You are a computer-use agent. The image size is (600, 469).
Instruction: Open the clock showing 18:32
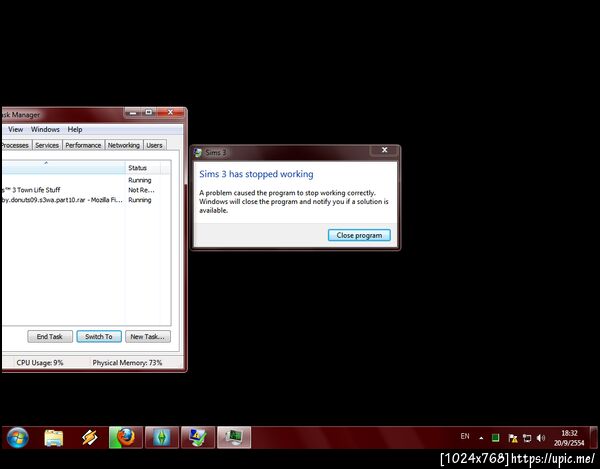coord(569,438)
